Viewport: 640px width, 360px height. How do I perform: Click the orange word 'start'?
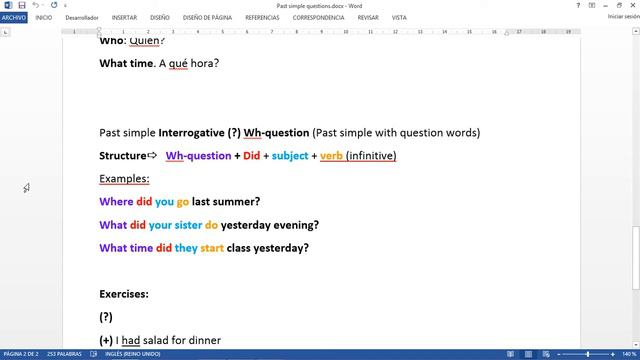pyautogui.click(x=212, y=248)
